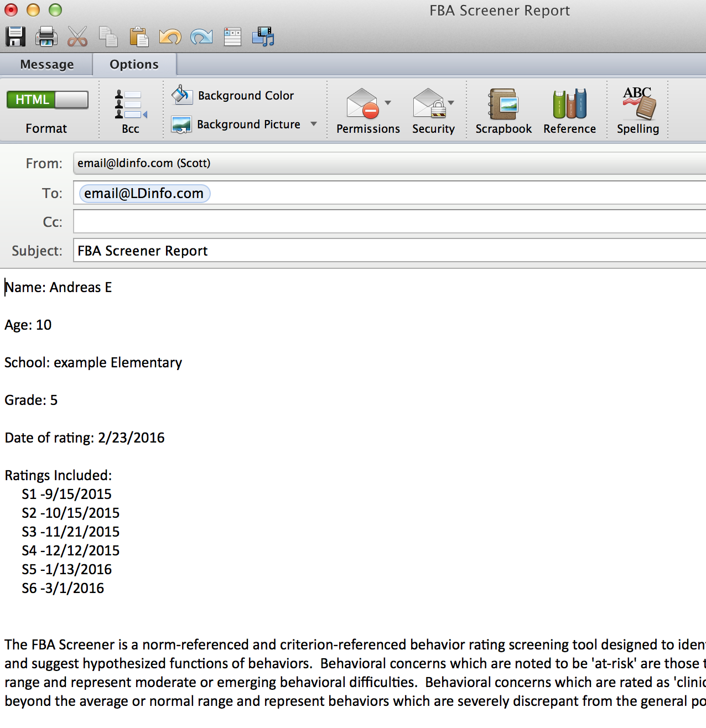This screenshot has height=728, width=706.
Task: Expand the Permissions dropdown arrow
Action: point(388,103)
